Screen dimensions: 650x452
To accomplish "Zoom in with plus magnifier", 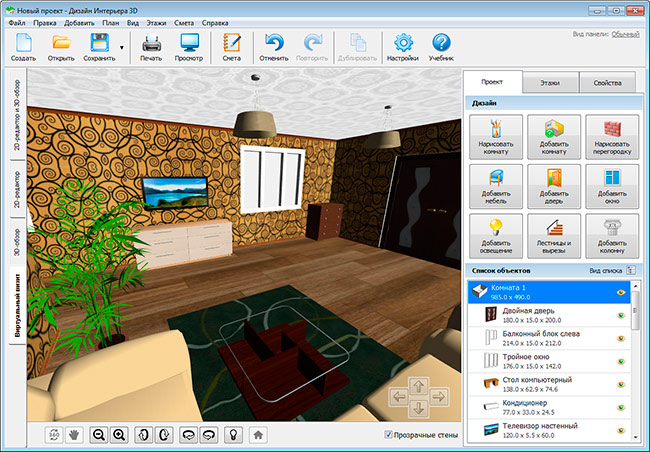I will click(x=119, y=435).
